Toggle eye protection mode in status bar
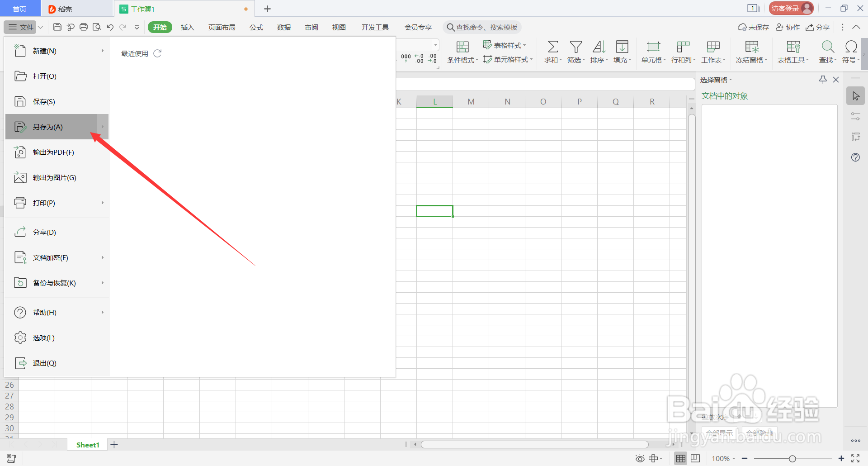 tap(640, 458)
